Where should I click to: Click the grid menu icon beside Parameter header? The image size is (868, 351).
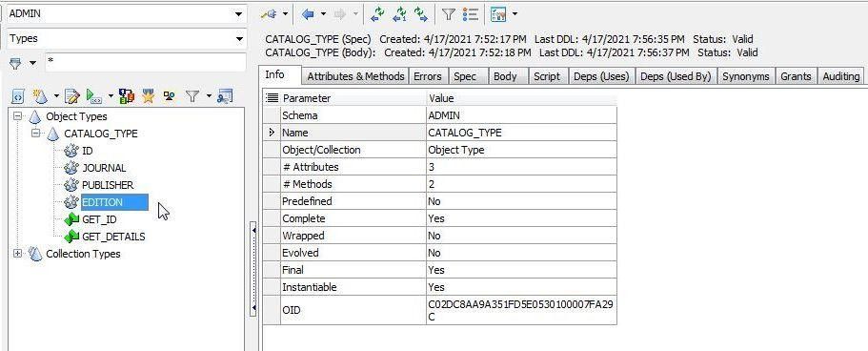click(272, 98)
